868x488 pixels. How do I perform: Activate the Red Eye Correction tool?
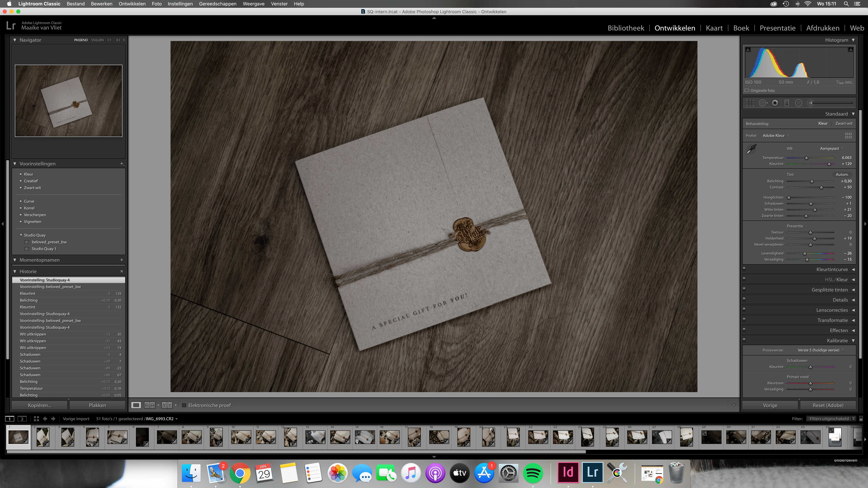tap(775, 103)
